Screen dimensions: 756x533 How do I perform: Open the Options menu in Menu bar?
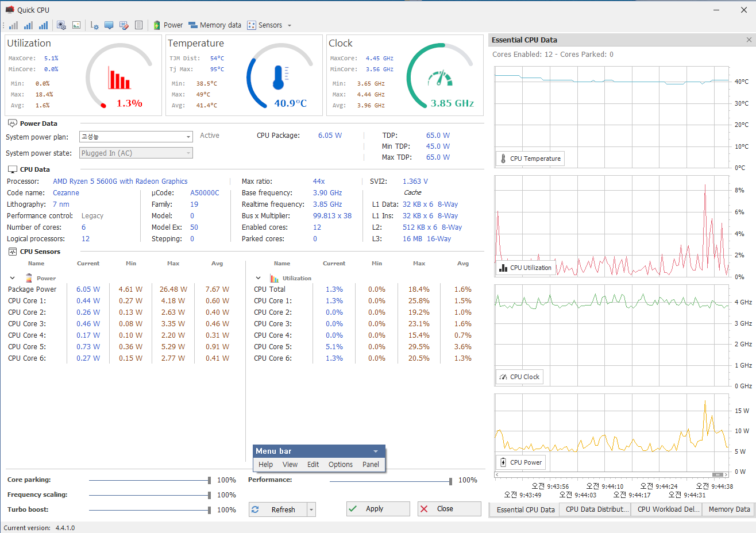(341, 465)
